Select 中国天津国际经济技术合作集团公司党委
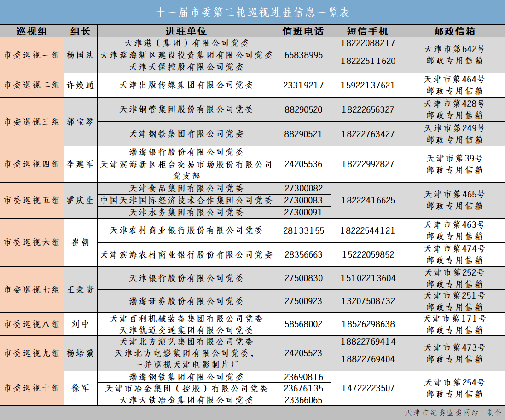 (186, 201)
